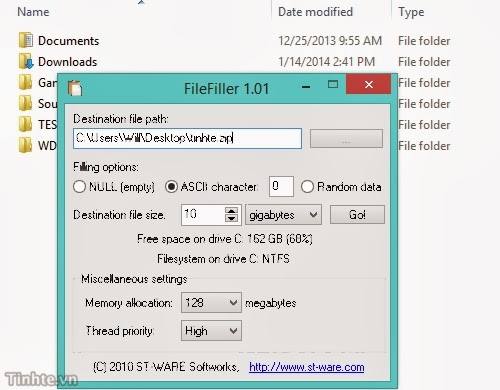
Task: Open the gigabytes size unit dropdown
Action: click(284, 215)
